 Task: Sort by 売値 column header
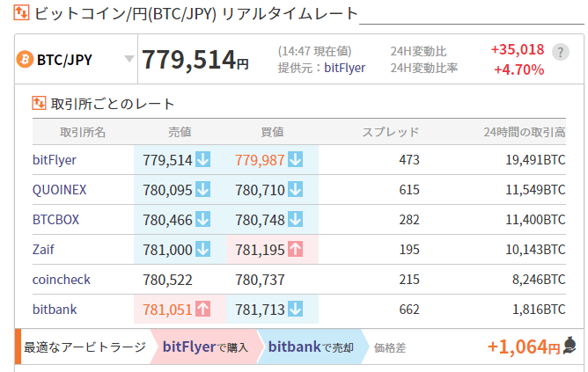click(180, 132)
